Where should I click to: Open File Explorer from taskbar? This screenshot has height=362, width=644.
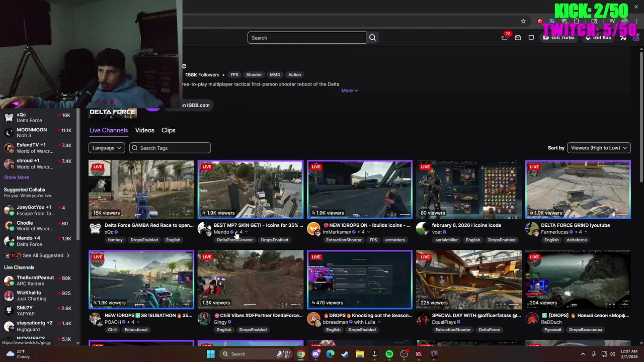point(360,354)
